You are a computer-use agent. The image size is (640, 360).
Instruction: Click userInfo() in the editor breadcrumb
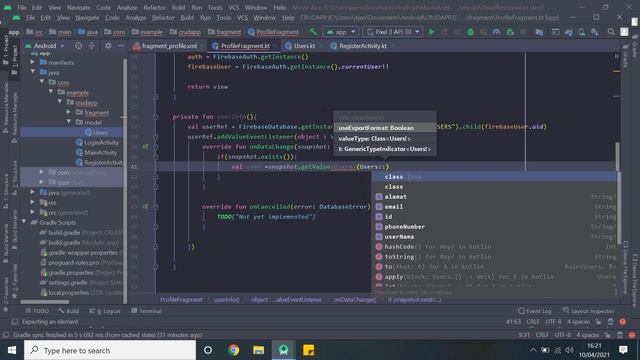point(227,300)
